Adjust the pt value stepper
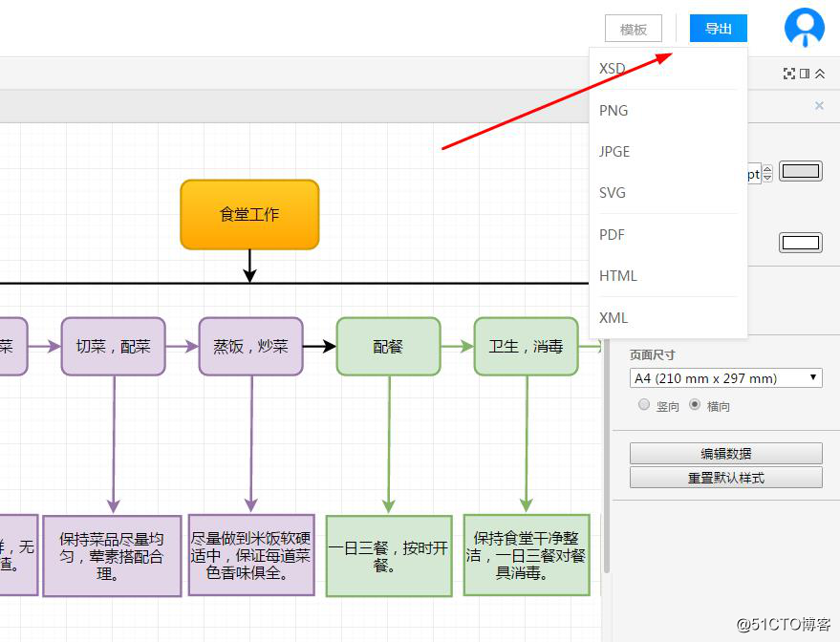840x642 pixels. 767,172
